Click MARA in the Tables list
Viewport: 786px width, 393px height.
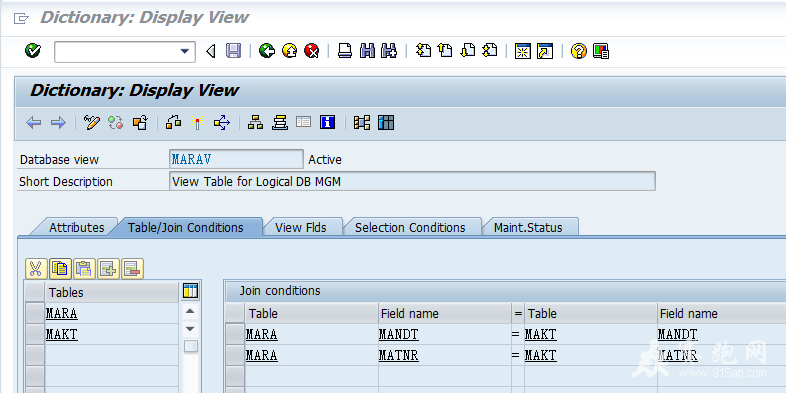click(x=62, y=314)
